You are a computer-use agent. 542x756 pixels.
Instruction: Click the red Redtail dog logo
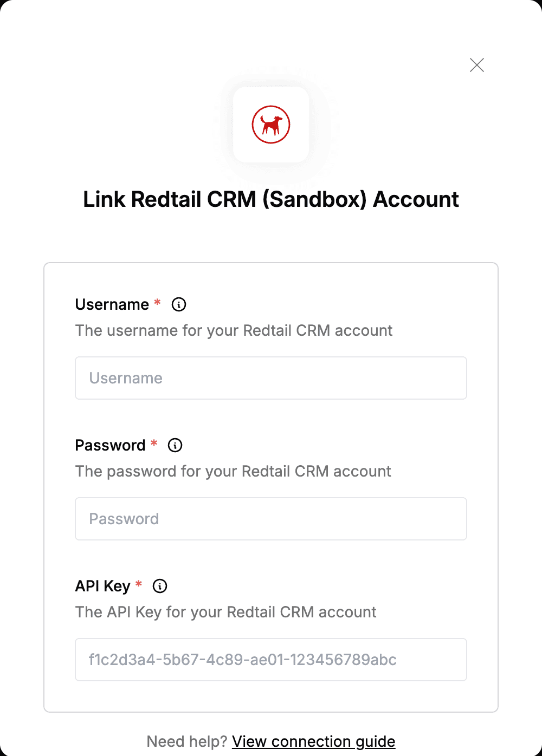click(x=271, y=125)
